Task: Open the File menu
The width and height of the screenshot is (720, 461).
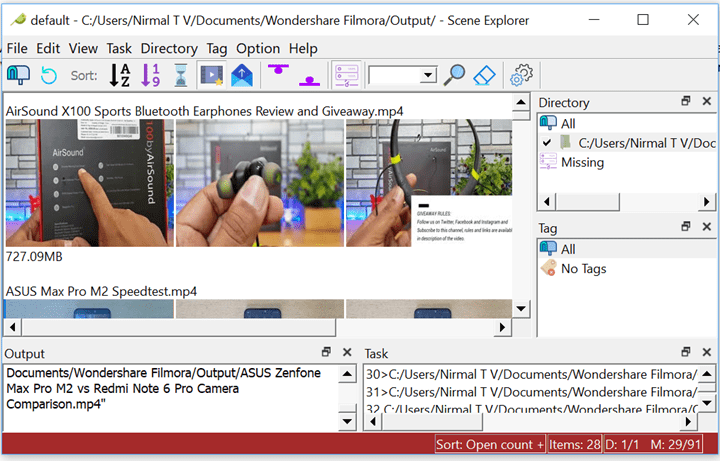Action: point(17,48)
